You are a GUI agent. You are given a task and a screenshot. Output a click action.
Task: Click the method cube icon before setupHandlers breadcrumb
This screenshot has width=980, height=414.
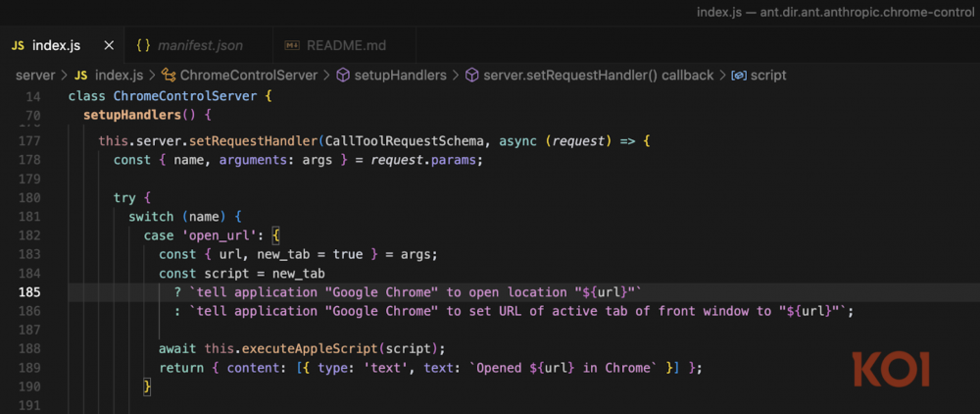point(343,75)
